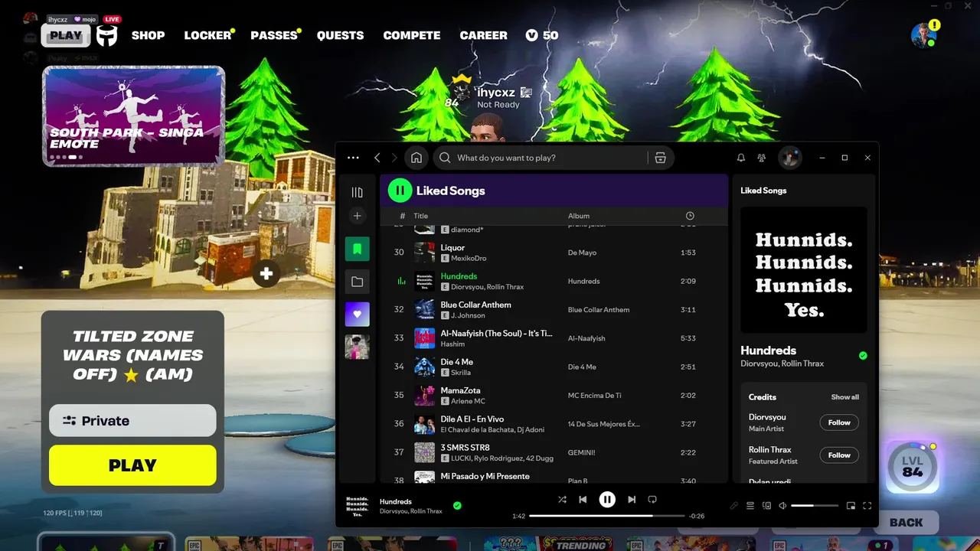Sort by the Title column header

(420, 216)
